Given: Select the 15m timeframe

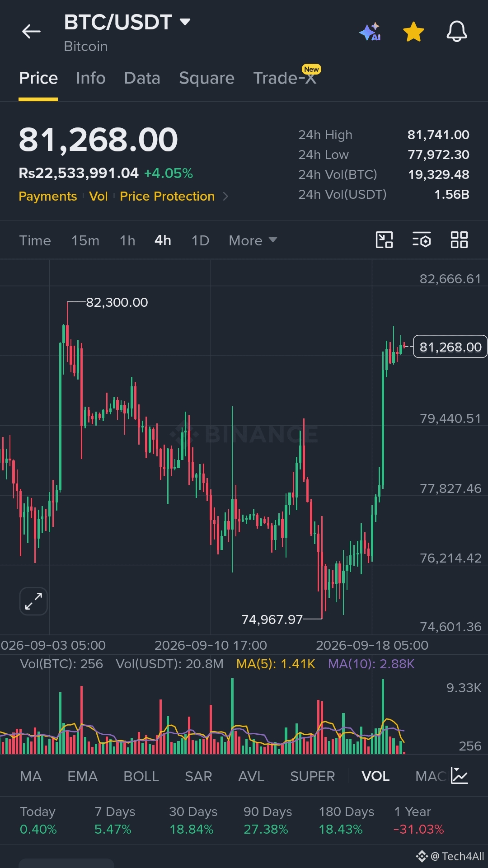Looking at the screenshot, I should (x=85, y=240).
